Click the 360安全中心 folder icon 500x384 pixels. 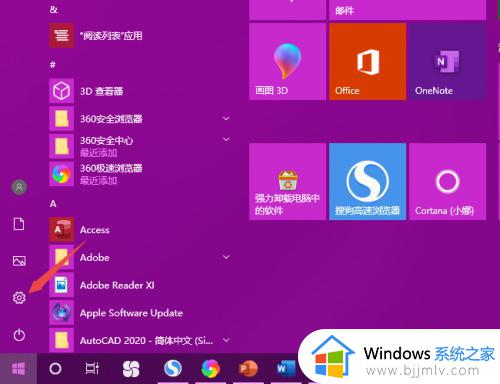point(62,146)
